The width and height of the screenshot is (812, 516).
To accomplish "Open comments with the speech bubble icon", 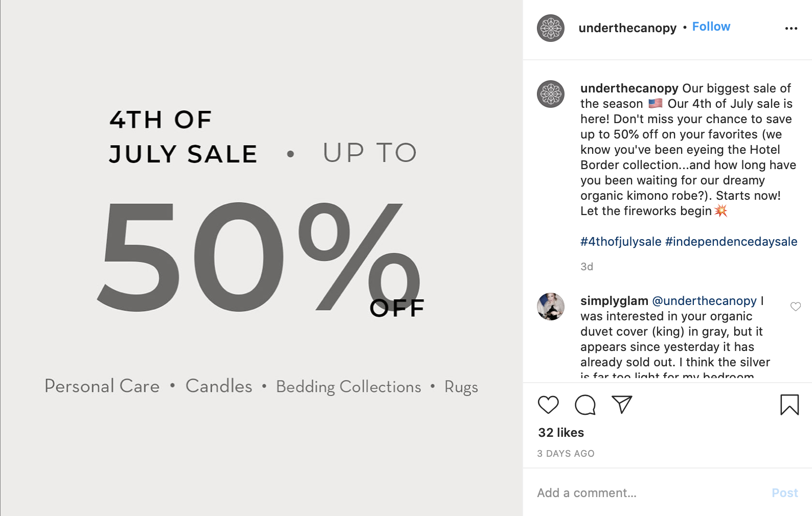I will tap(585, 405).
